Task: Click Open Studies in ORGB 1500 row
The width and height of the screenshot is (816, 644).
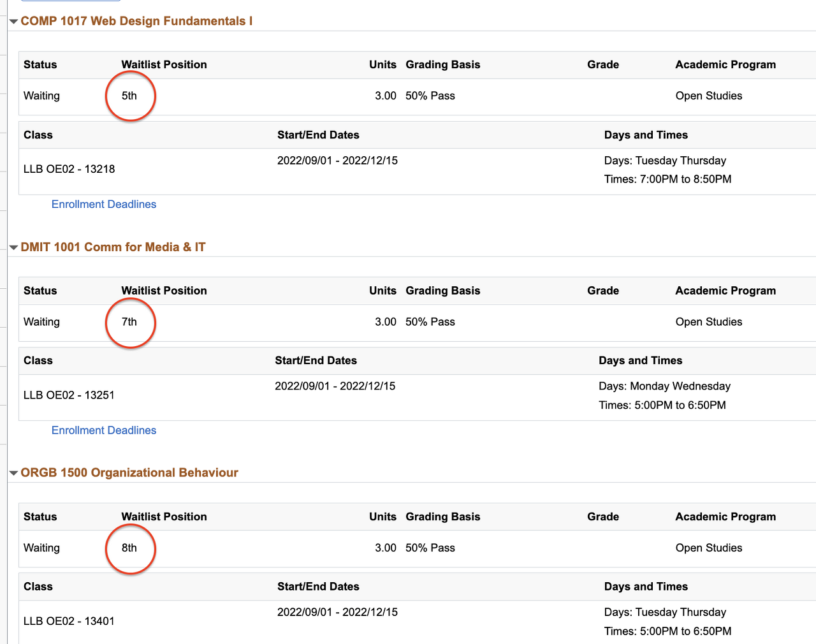Action: (709, 548)
